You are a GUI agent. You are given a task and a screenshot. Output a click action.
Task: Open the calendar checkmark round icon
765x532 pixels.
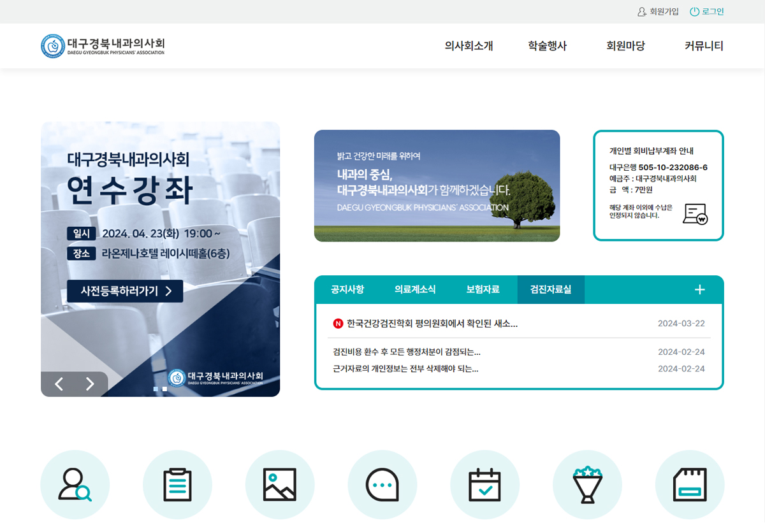tap(485, 485)
